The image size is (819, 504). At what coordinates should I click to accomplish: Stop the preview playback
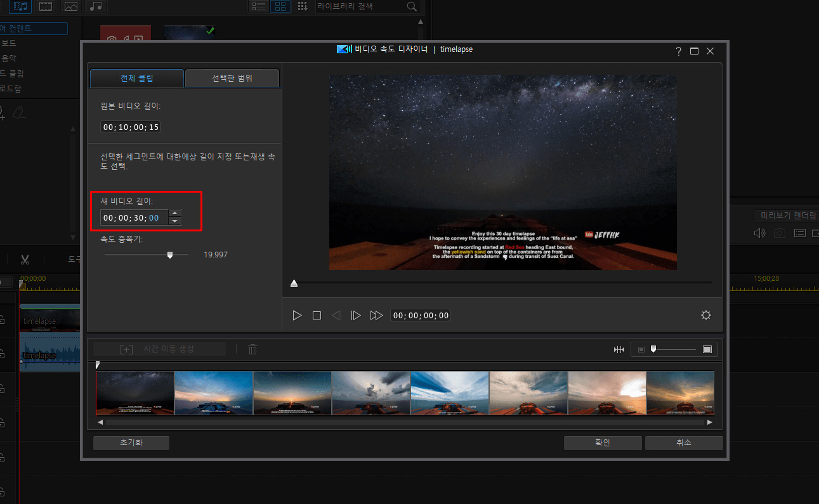(x=317, y=315)
